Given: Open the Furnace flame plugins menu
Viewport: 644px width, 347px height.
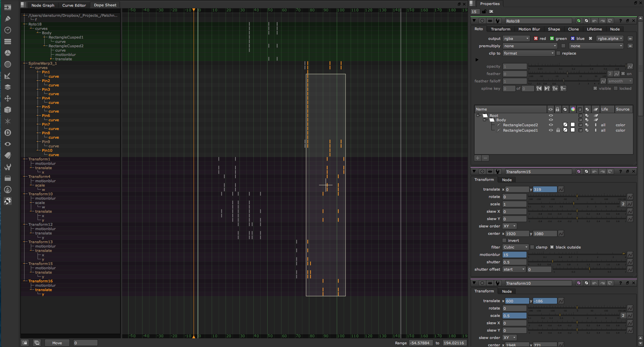Looking at the screenshot, I should coord(8,190).
